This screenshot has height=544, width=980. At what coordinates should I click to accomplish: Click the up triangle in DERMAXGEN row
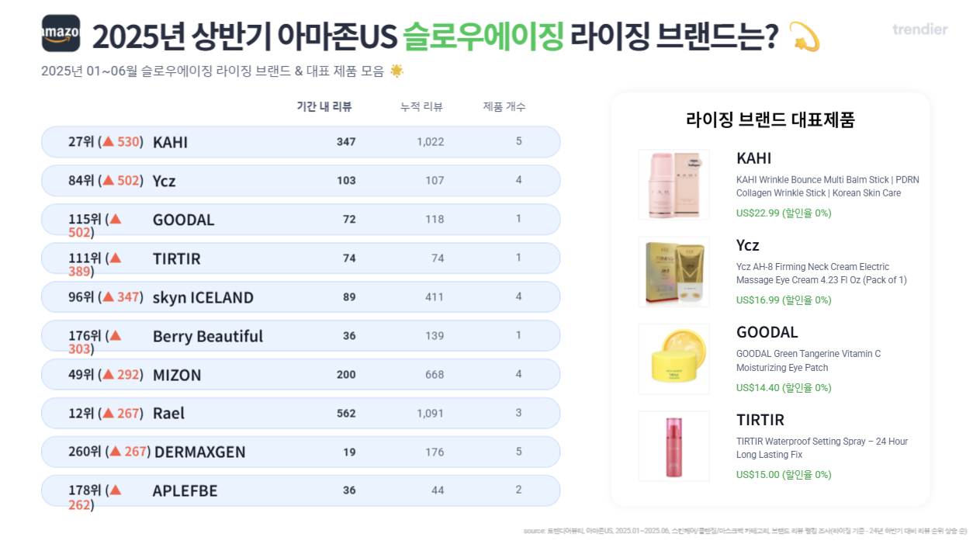(116, 451)
